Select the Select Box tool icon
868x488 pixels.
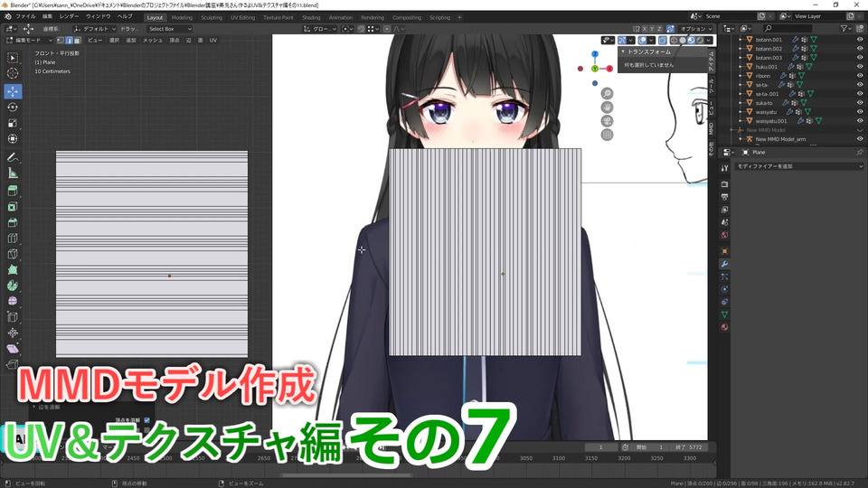tap(12, 58)
